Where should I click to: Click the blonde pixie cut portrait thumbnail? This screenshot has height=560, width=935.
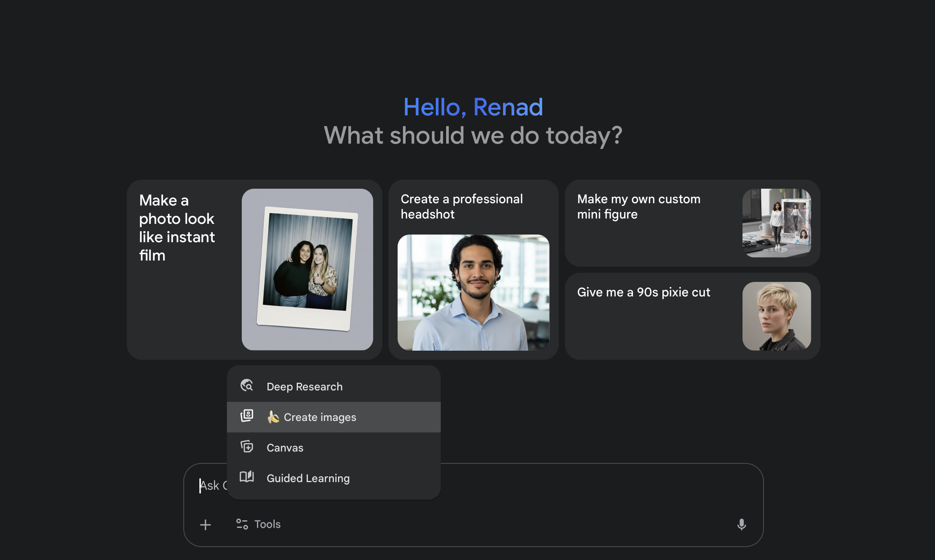click(x=776, y=316)
